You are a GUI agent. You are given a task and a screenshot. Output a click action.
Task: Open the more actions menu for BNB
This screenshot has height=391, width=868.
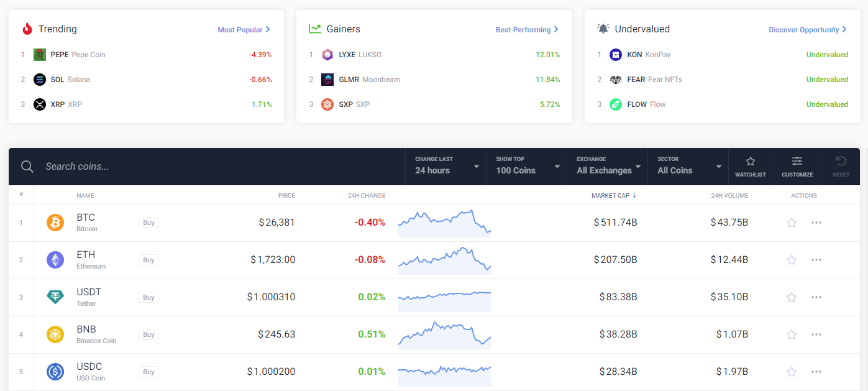click(816, 334)
